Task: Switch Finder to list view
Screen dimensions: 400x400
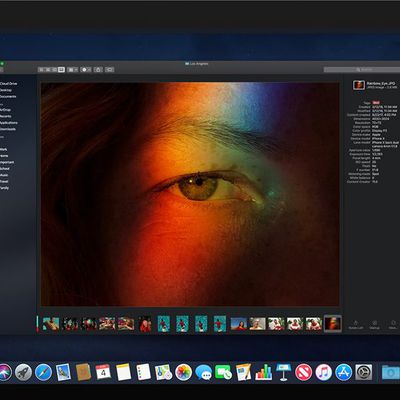Action: tap(48, 70)
